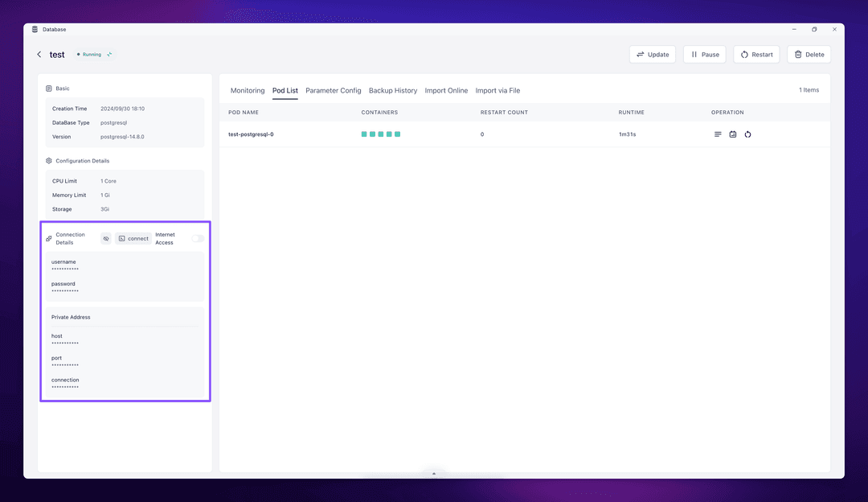Click the spark icon next to Running status
The width and height of the screenshot is (868, 502).
pos(108,54)
